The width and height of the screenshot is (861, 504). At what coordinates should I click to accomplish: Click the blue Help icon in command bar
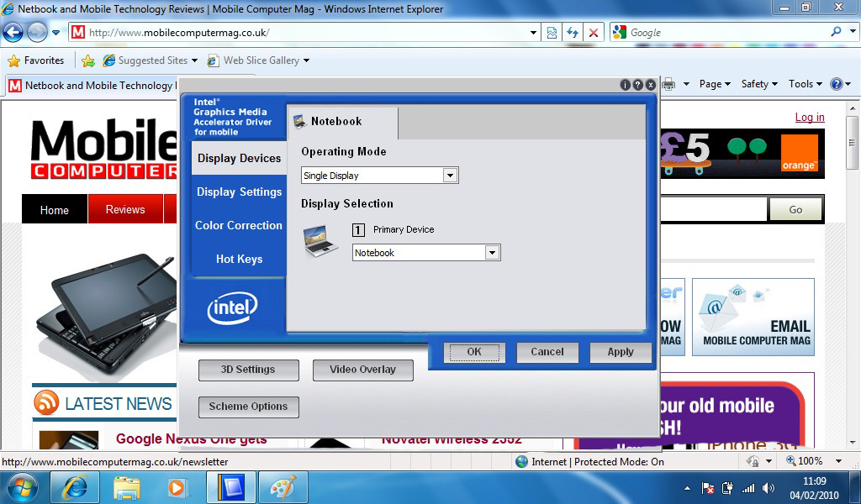pyautogui.click(x=837, y=84)
